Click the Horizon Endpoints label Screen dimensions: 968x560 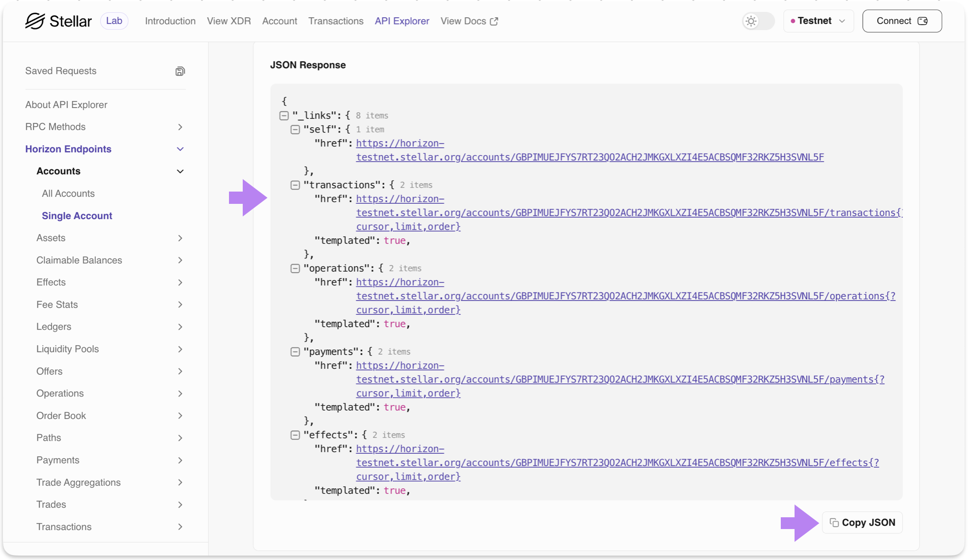[68, 149]
